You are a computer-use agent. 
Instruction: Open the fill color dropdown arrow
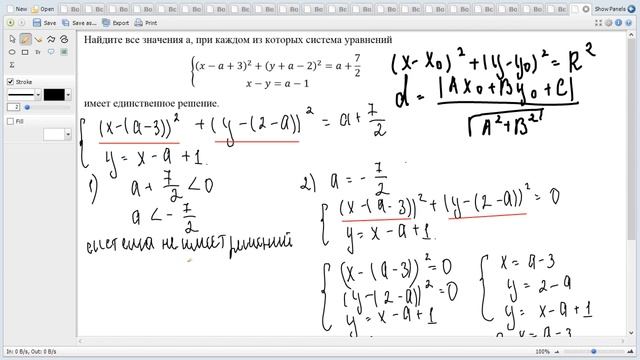[68, 134]
